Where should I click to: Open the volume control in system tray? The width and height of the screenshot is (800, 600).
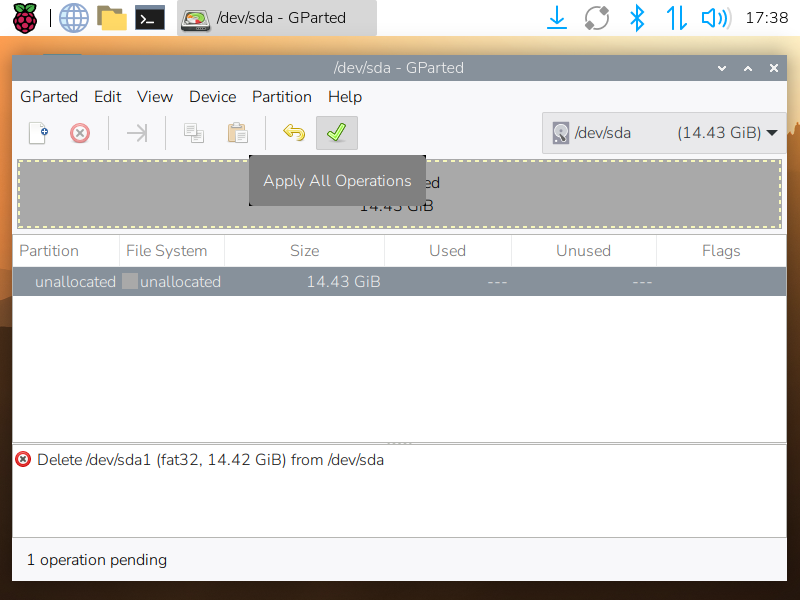click(x=714, y=17)
